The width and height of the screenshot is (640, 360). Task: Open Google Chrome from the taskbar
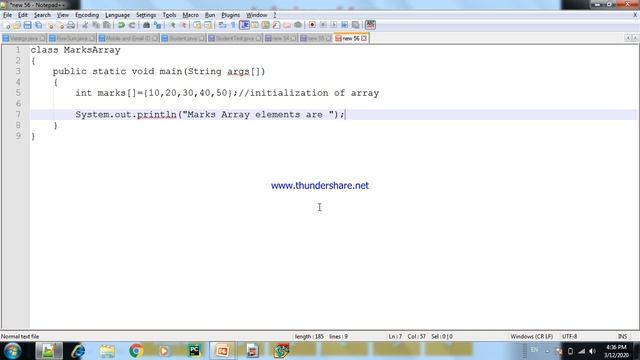pyautogui.click(x=136, y=351)
